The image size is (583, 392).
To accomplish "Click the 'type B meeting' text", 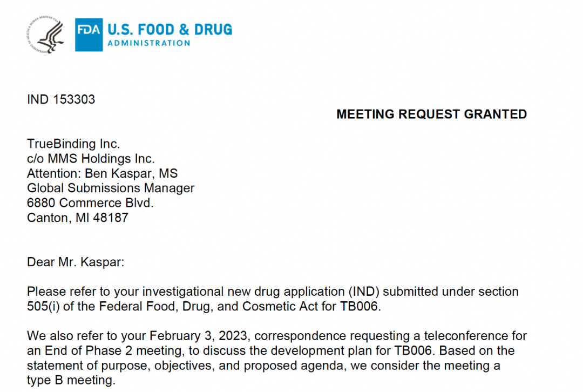I will 70,380.
